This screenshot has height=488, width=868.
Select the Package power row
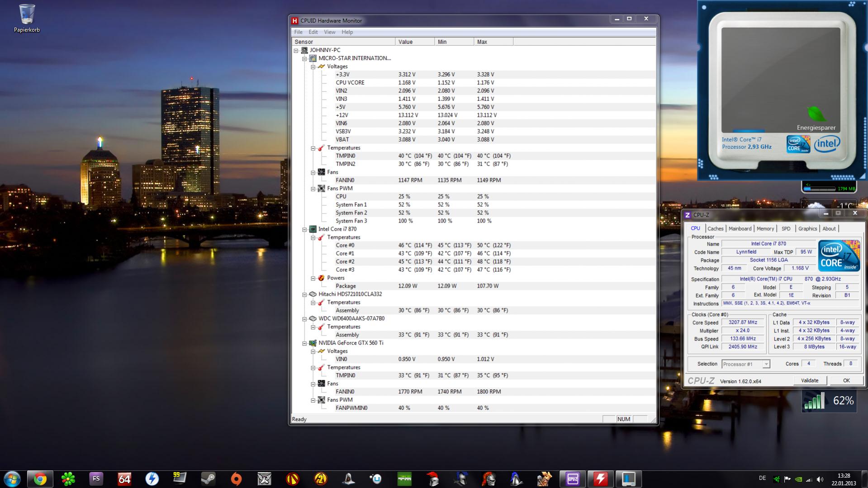click(474, 286)
